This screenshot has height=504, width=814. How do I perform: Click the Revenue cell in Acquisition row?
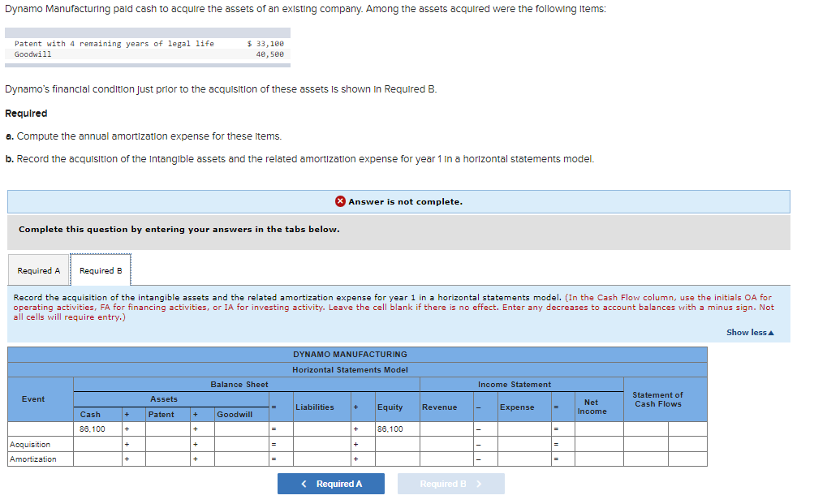446,444
